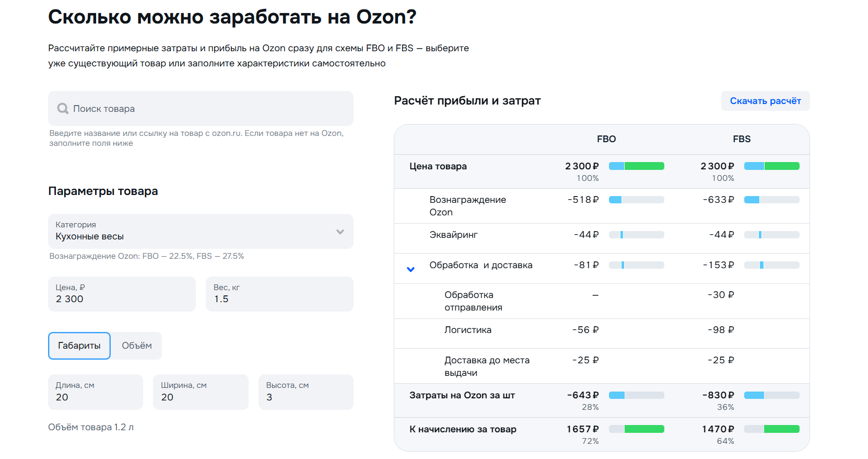Click the FBS Цена товара progress bar

pyautogui.click(x=772, y=166)
